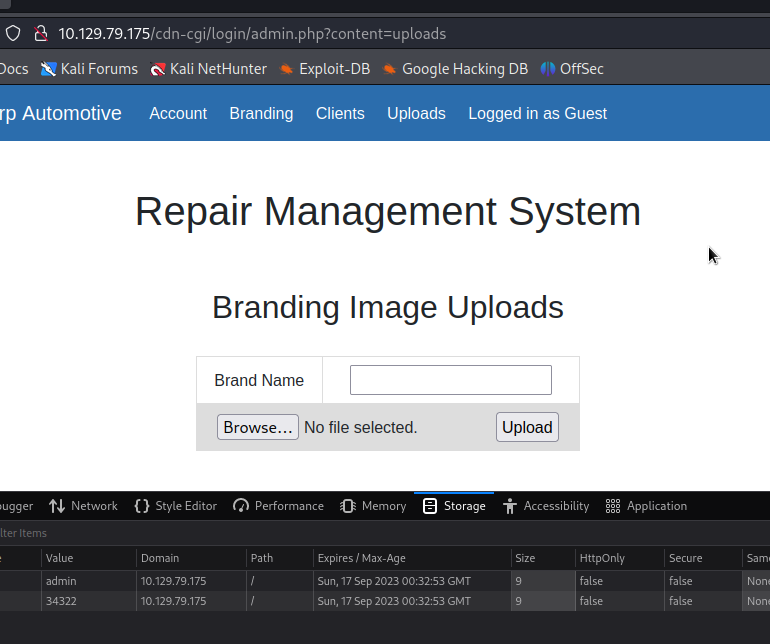This screenshot has width=770, height=644.
Task: Select the Accessibility devtools tab
Action: click(546, 506)
